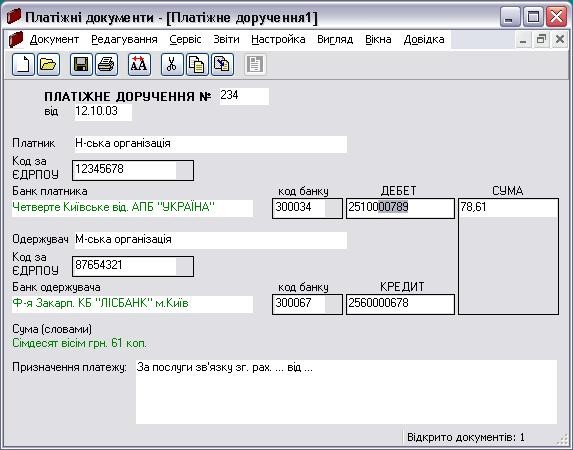The height and width of the screenshot is (450, 573).
Task: Click the AA font size toolbar icon
Action: pos(139,65)
